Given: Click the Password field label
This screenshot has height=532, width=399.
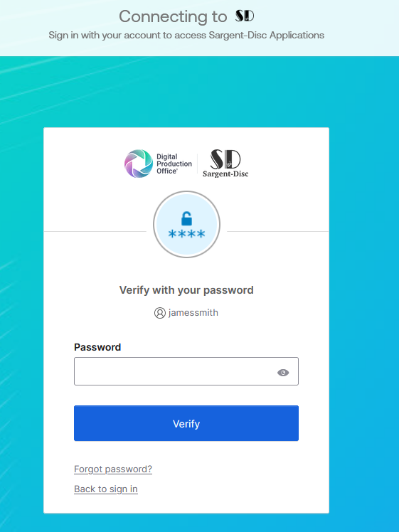Looking at the screenshot, I should [97, 347].
